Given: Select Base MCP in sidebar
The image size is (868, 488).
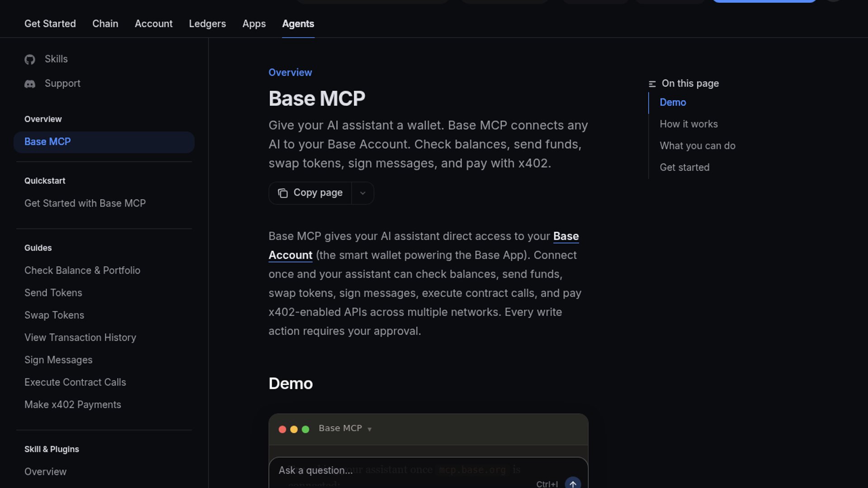Looking at the screenshot, I should point(104,142).
